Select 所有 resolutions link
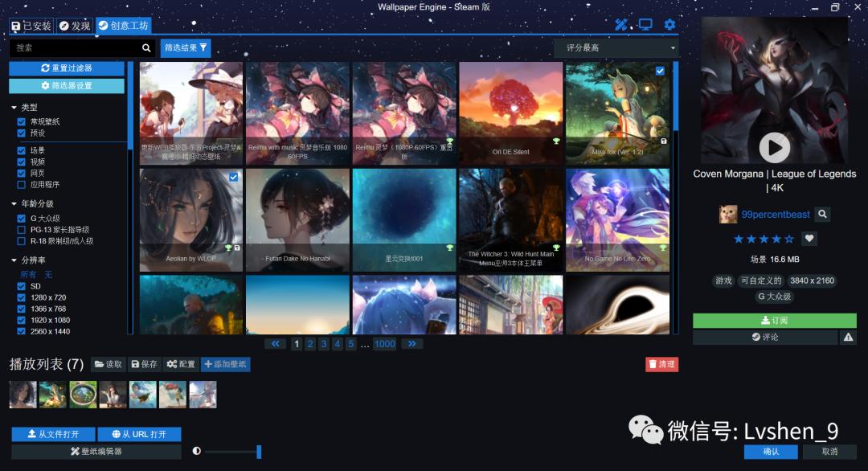This screenshot has height=471, width=868. 28,275
